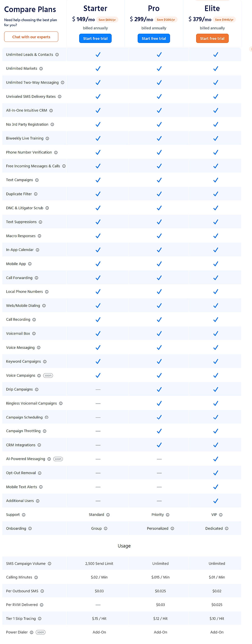Click the info icon beside DNC & Litigator Scrub
The image size is (252, 644).
[47, 208]
